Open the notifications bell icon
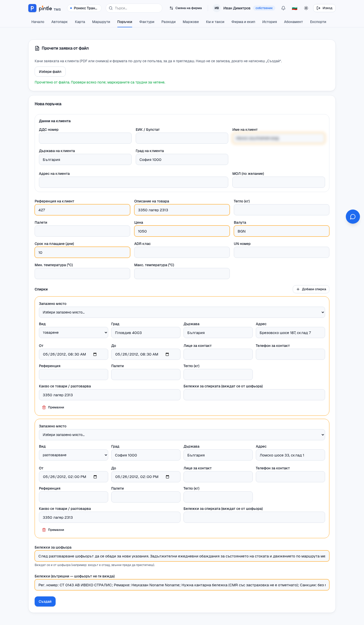 click(x=283, y=8)
